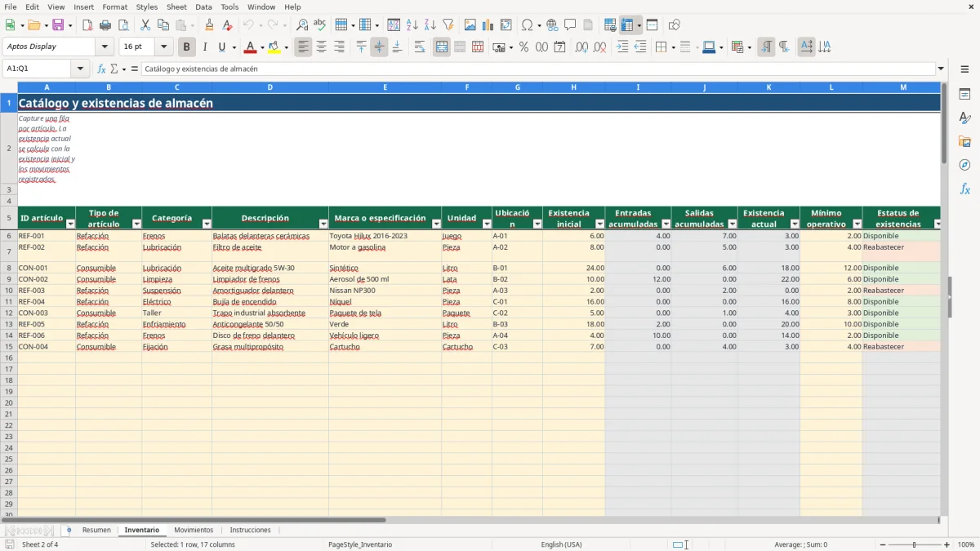
Task: Export directly as PDF icon
Action: click(x=87, y=25)
